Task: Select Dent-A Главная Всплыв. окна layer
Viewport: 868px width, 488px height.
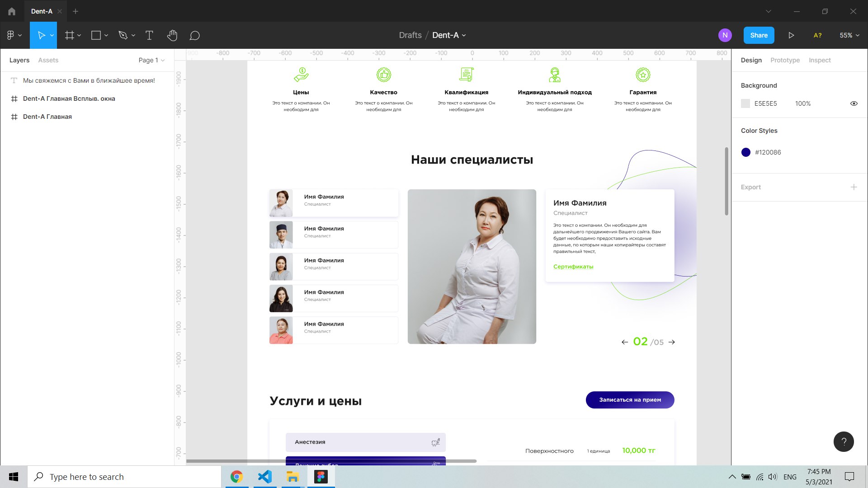Action: (87, 99)
